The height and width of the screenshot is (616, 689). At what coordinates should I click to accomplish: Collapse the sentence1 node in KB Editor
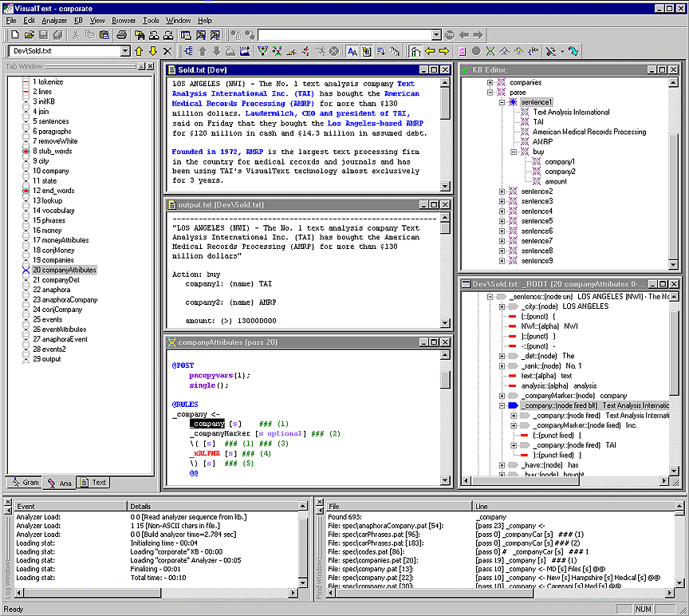(502, 103)
